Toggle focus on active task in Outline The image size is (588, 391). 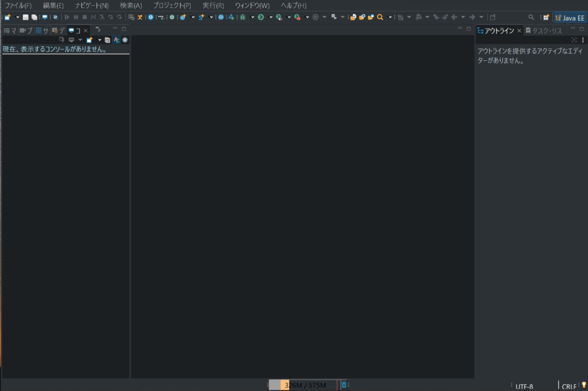point(574,40)
